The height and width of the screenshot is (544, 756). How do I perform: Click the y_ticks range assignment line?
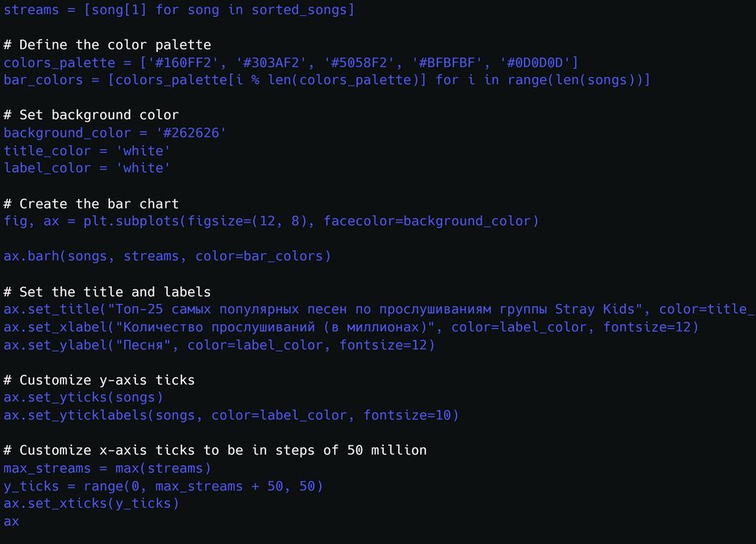coord(163,486)
